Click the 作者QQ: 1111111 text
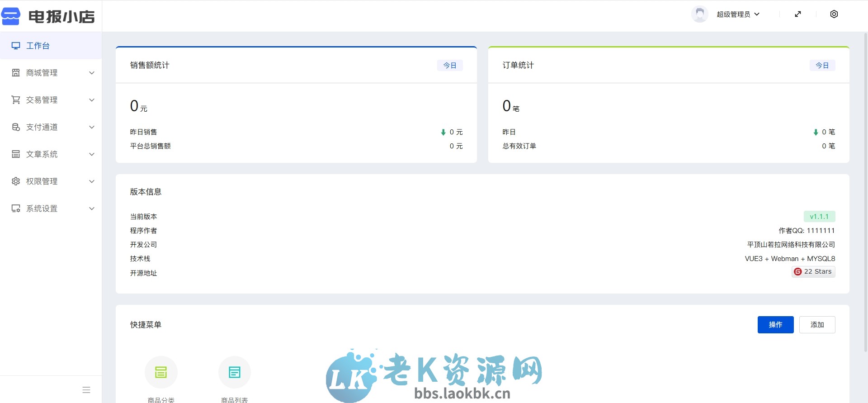Image resolution: width=868 pixels, height=403 pixels. (807, 231)
